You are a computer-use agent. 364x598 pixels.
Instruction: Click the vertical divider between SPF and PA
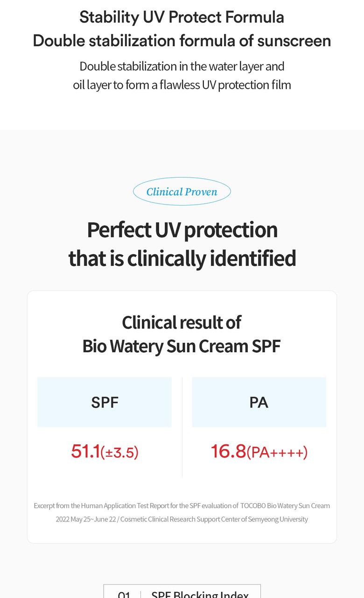point(182,427)
